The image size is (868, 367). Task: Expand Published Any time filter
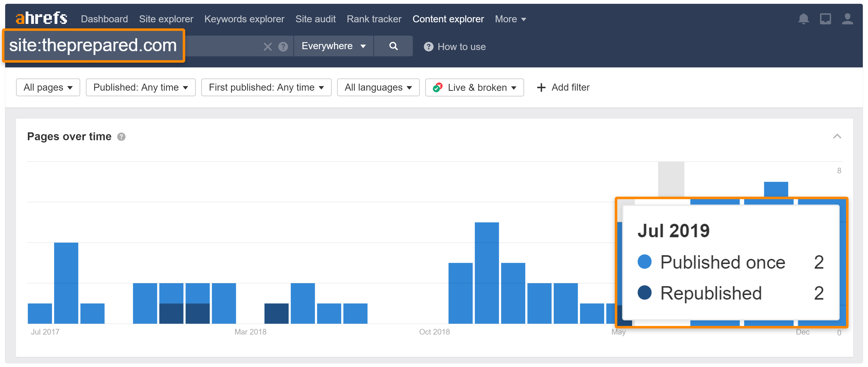[x=140, y=87]
